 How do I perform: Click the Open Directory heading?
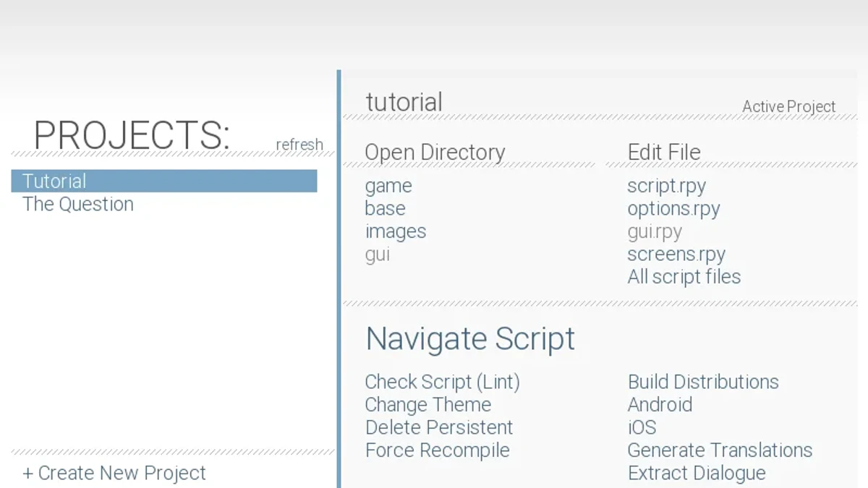pos(435,153)
